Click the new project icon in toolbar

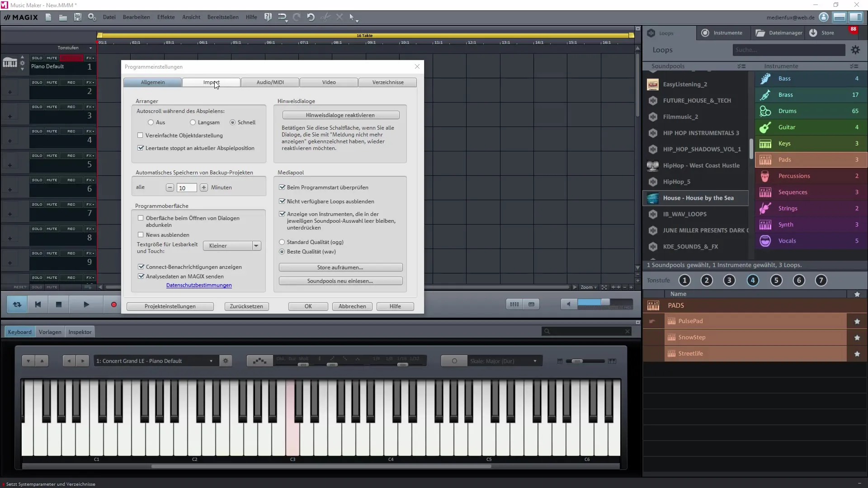[x=48, y=17]
